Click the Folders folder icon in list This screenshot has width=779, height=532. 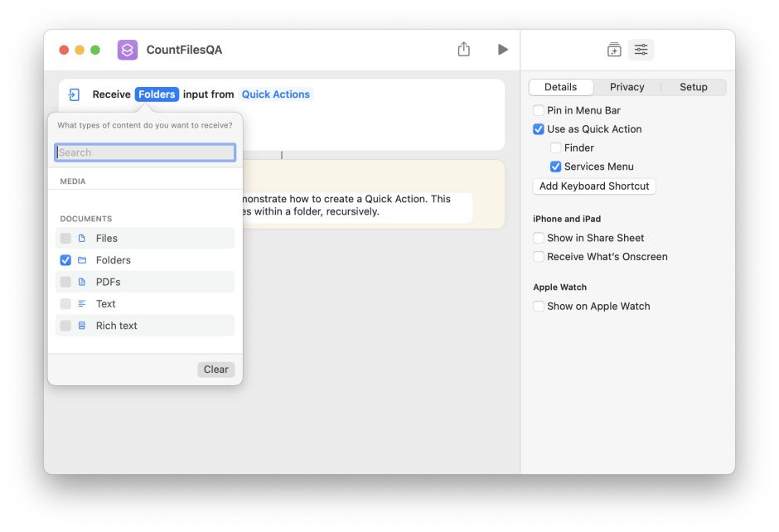(82, 260)
